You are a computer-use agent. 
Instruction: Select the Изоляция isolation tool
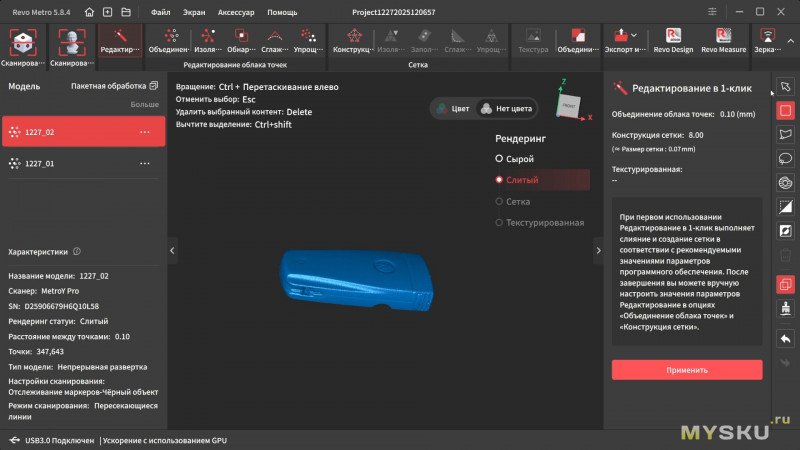[x=209, y=41]
